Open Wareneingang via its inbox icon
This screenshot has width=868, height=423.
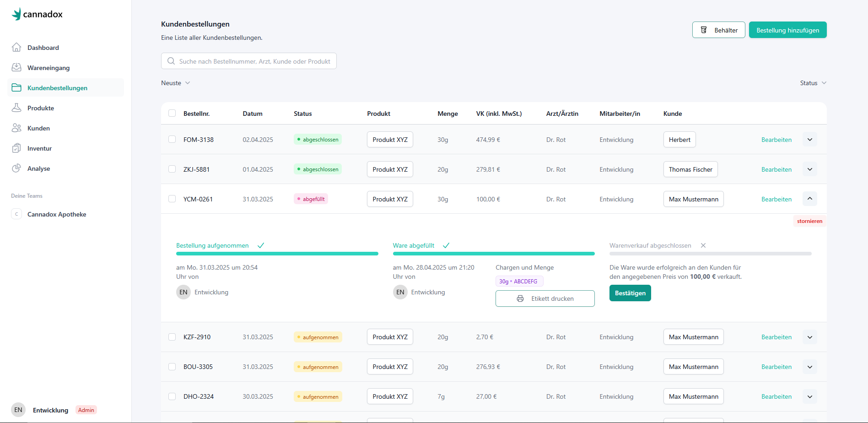click(16, 67)
